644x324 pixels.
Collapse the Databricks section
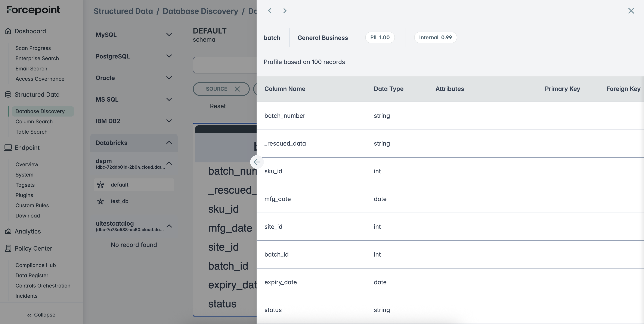click(169, 143)
